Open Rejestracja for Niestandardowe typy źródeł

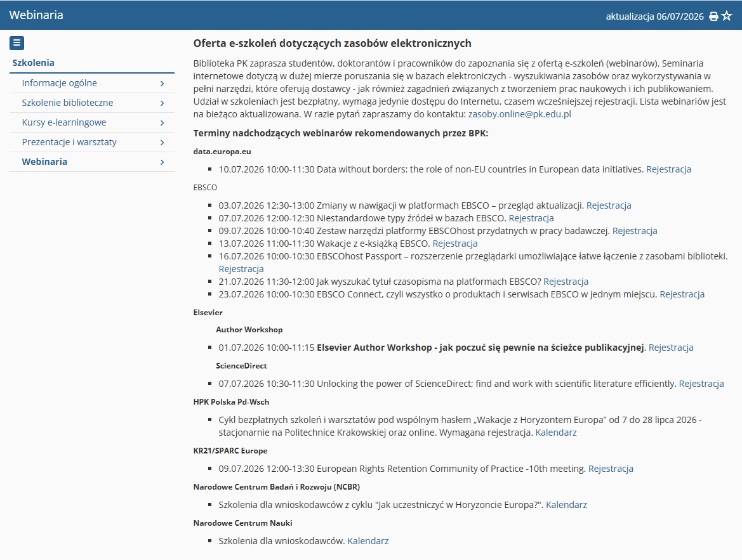[x=531, y=218]
